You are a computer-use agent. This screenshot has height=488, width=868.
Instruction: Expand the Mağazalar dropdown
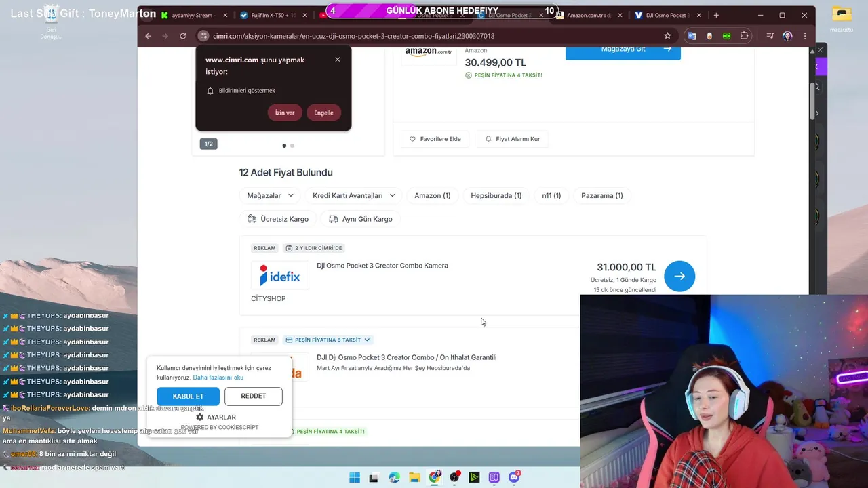point(270,195)
